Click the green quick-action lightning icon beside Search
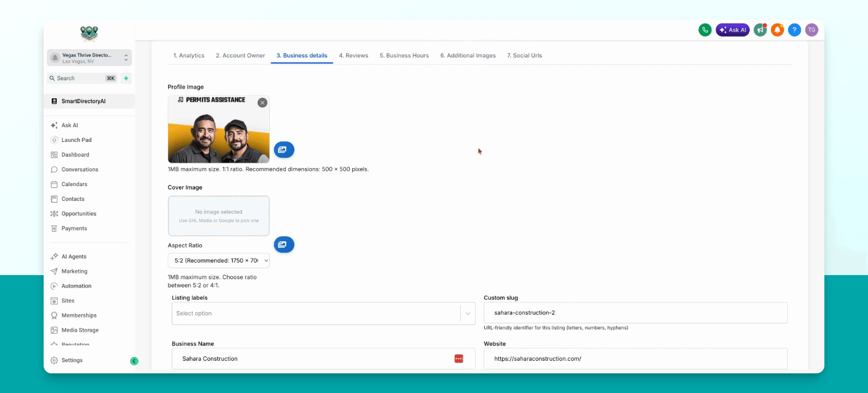This screenshot has height=393, width=868. pos(126,79)
